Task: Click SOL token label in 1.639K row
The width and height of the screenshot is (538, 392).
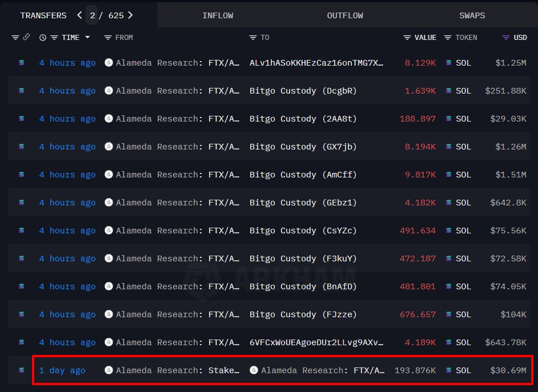Action: tap(463, 91)
